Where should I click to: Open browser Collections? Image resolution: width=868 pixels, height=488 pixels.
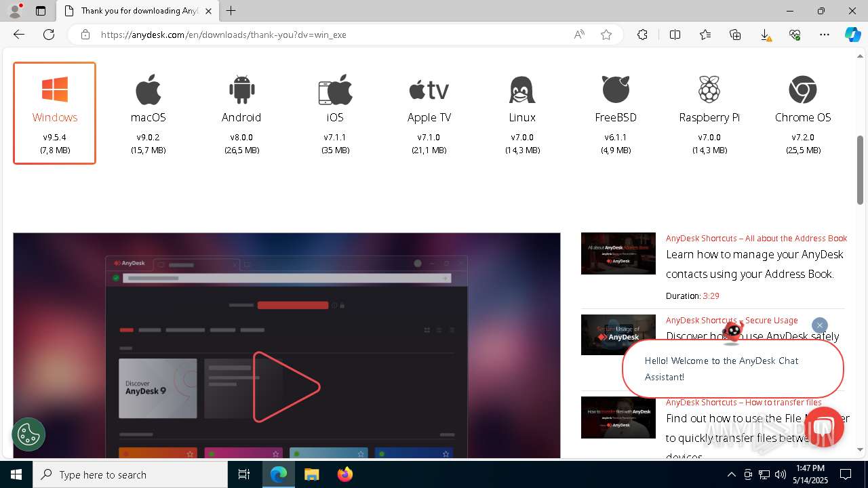(735, 35)
